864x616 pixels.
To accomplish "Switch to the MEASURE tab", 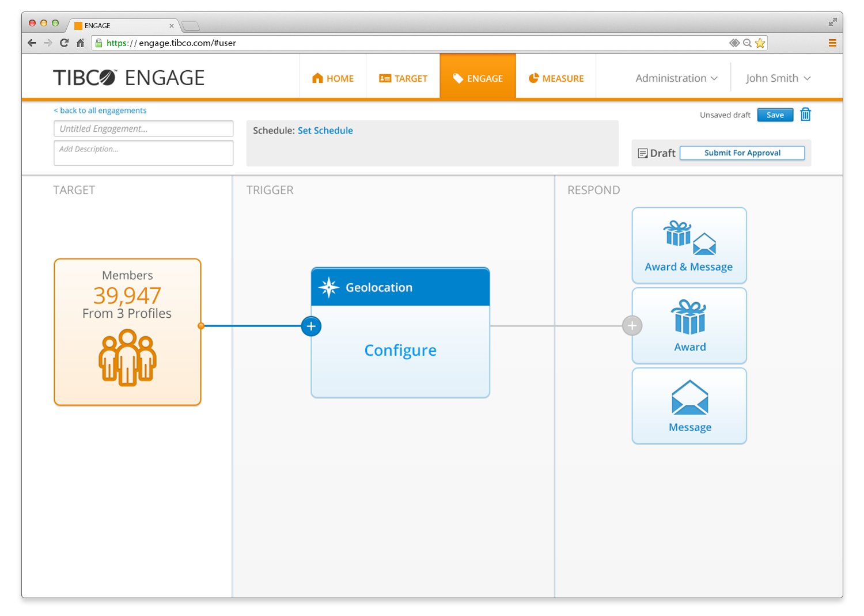I will tap(556, 78).
